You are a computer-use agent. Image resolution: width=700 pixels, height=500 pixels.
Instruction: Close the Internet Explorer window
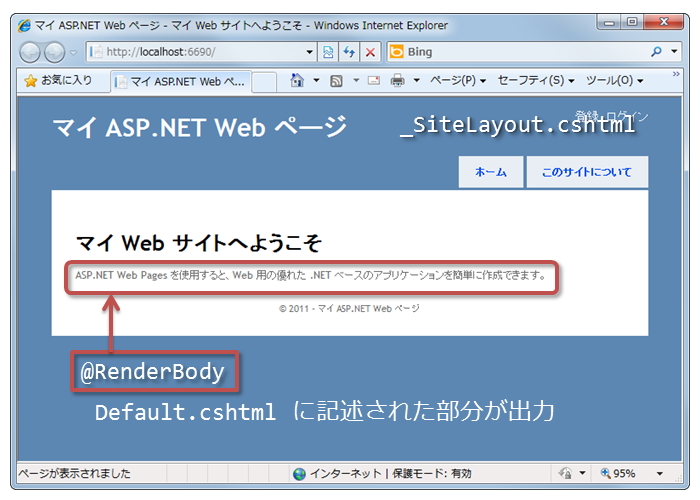coord(664,22)
